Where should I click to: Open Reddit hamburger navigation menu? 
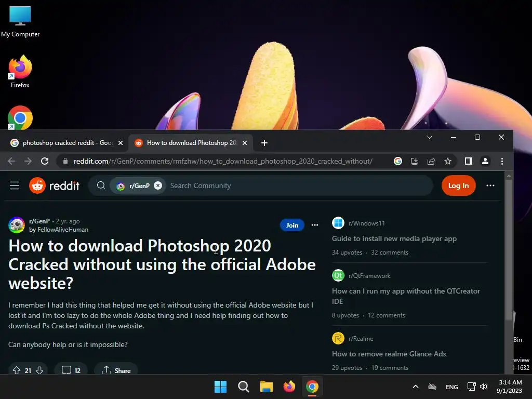(15, 185)
